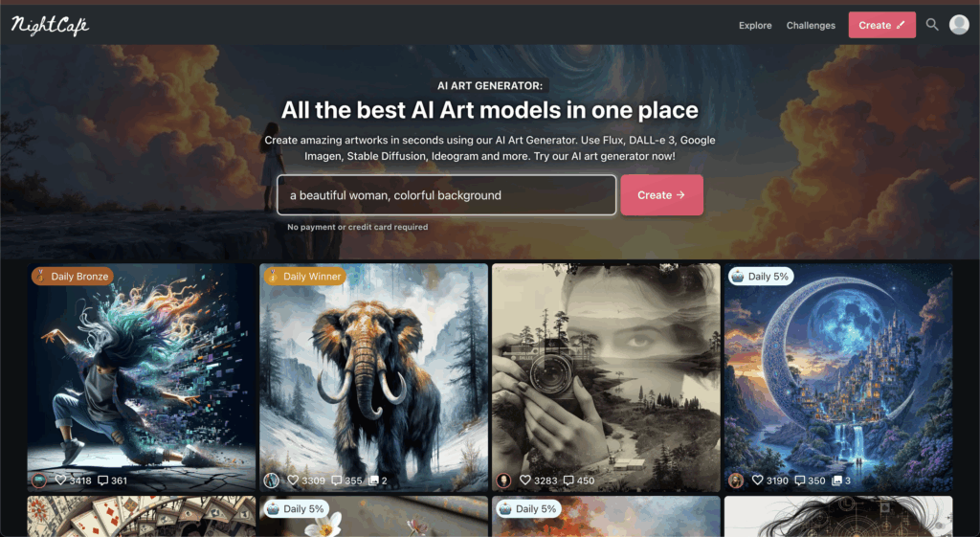View the 3 images icon on moon castle artwork
The image size is (980, 537).
[841, 481]
